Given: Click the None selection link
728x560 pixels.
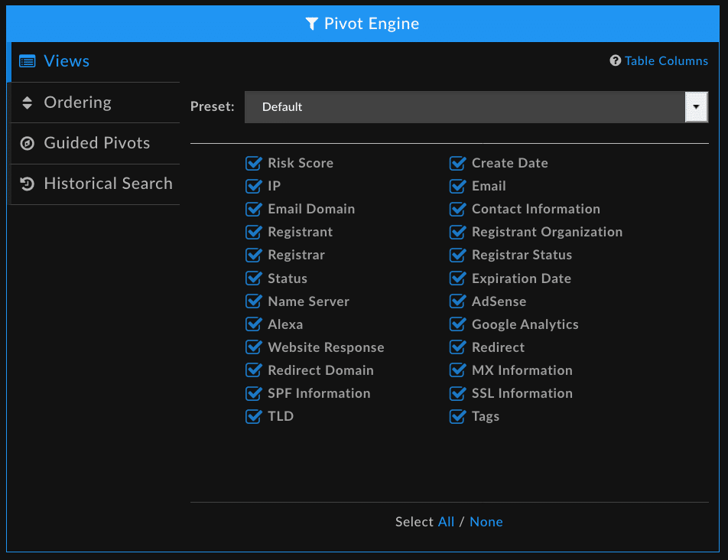Looking at the screenshot, I should pos(486,522).
